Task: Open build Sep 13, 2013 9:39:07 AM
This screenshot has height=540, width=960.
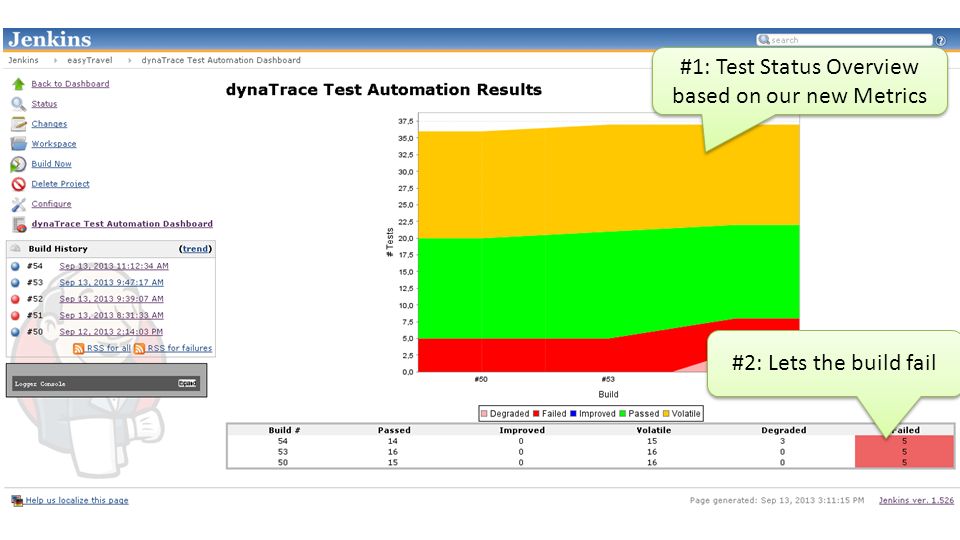Action: (111, 299)
